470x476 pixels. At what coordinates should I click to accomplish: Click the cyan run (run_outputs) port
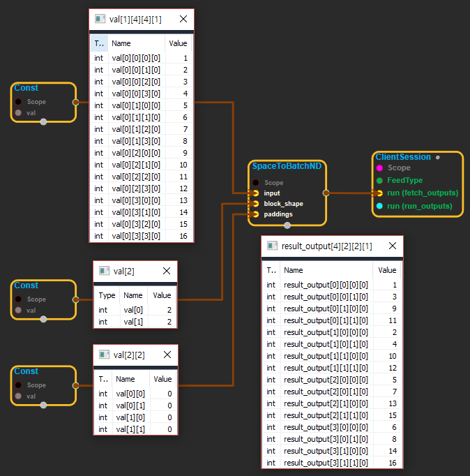(x=379, y=206)
